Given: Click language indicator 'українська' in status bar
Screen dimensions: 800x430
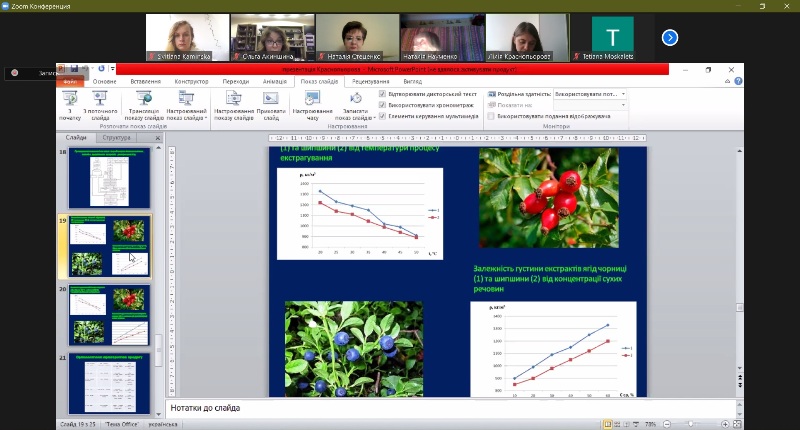Looking at the screenshot, I should 163,424.
